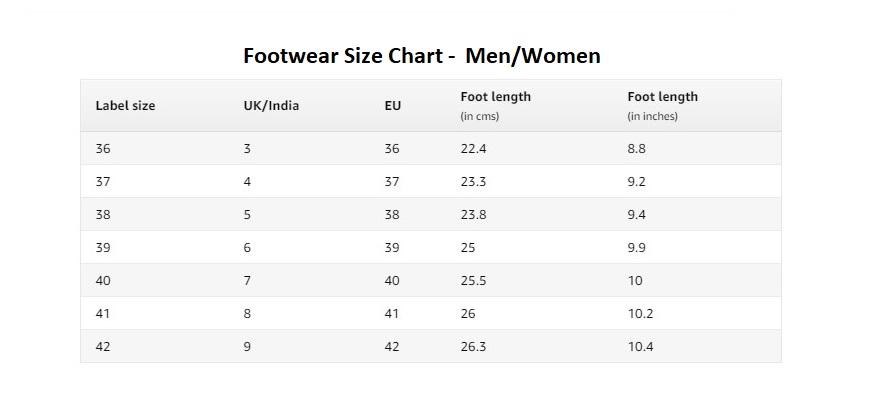Screen dimensions: 872x416
Task: Select label size 42 in first column
Action: pos(103,346)
